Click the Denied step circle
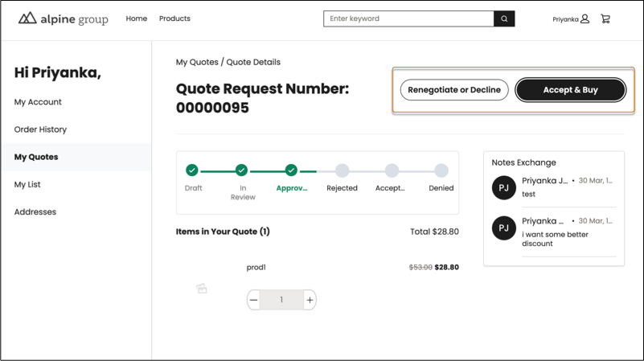 click(441, 170)
